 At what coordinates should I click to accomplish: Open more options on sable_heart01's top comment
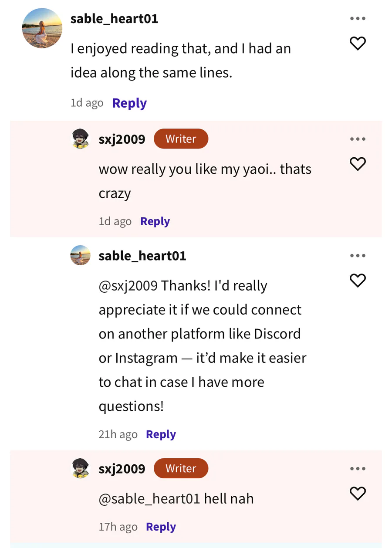tap(358, 18)
